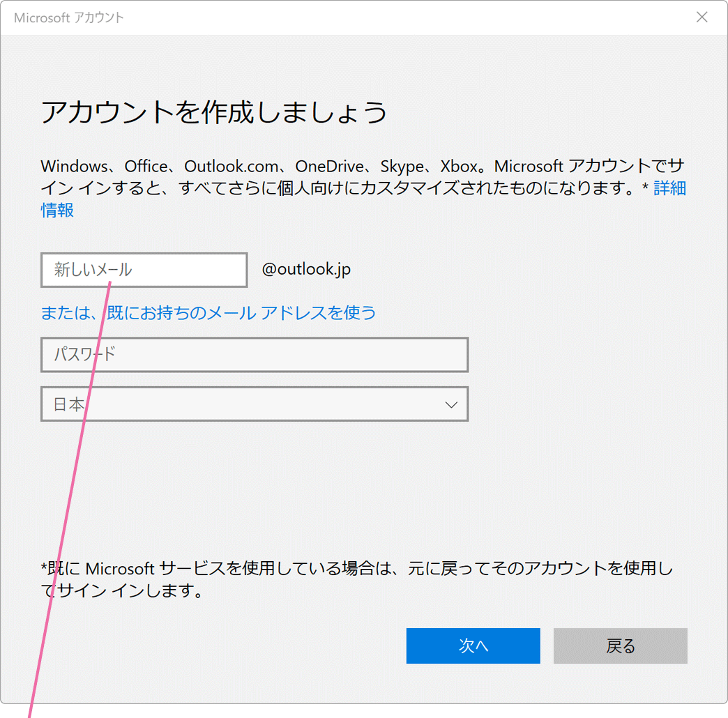Click the アカウントを作成しましょう heading
Screen dimensions: 728x718
214,112
